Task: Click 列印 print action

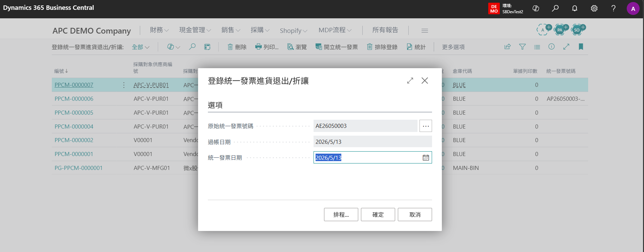Action: pyautogui.click(x=267, y=47)
